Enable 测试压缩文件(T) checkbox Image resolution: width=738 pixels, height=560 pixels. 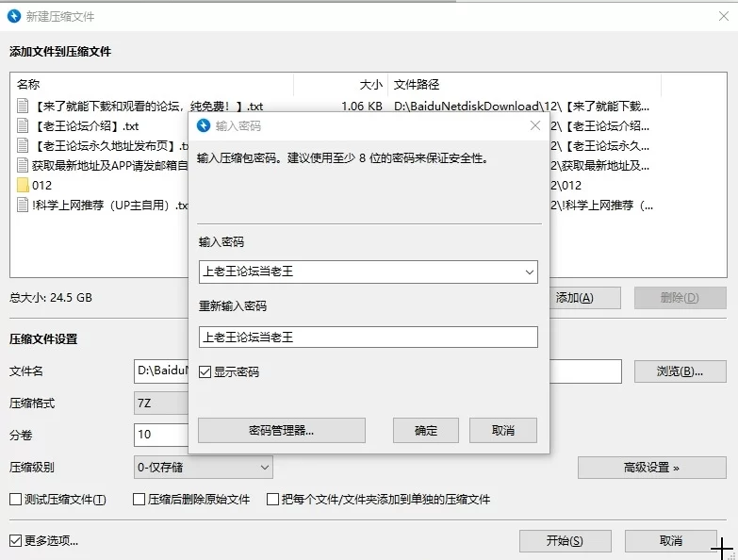point(15,500)
